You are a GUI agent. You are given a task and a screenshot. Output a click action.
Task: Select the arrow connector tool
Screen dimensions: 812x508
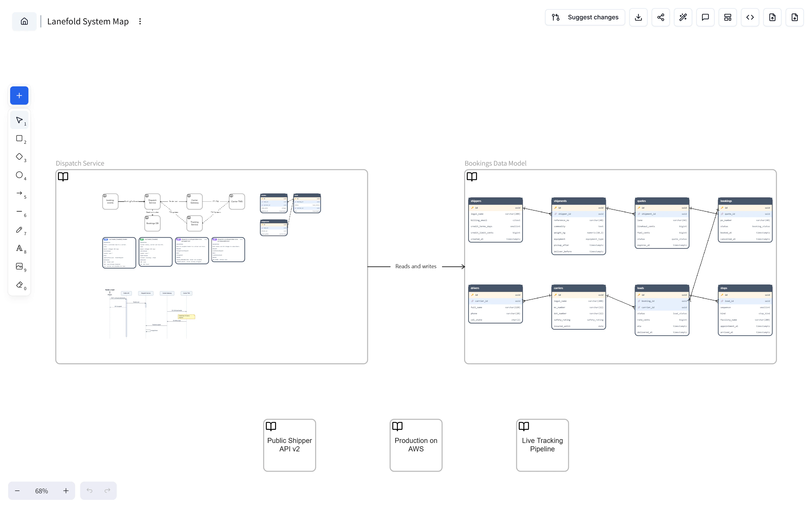pyautogui.click(x=20, y=193)
